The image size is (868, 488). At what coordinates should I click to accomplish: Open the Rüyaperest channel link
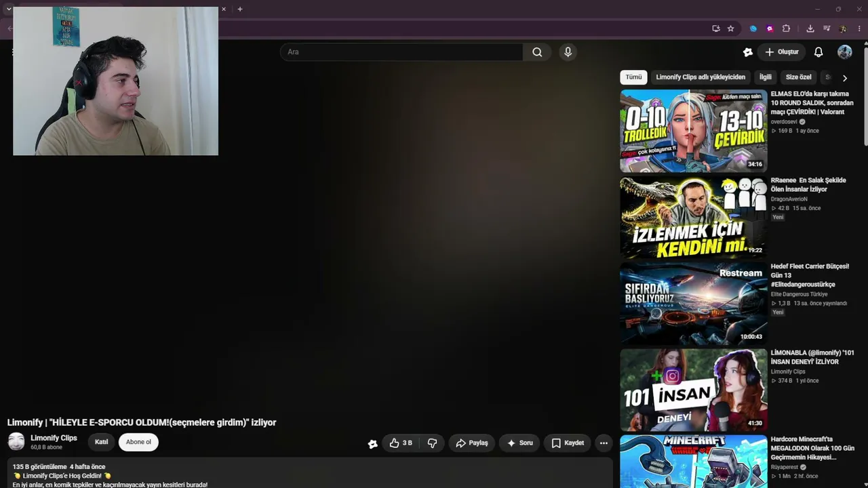785,467
